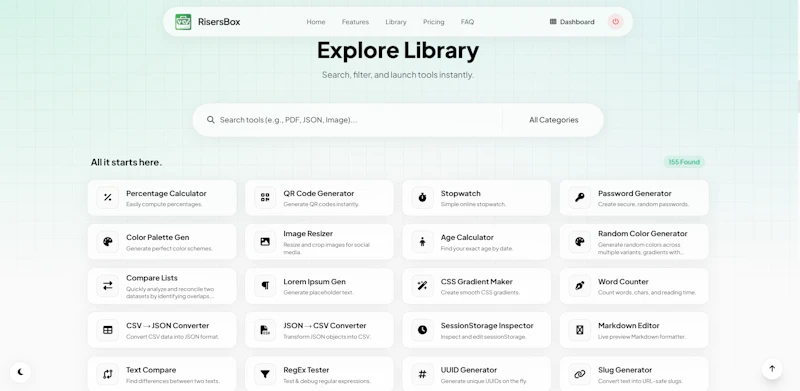Screen dimensions: 800x391
Task: Open the QR Code Generator tool title
Action: [x=319, y=193]
